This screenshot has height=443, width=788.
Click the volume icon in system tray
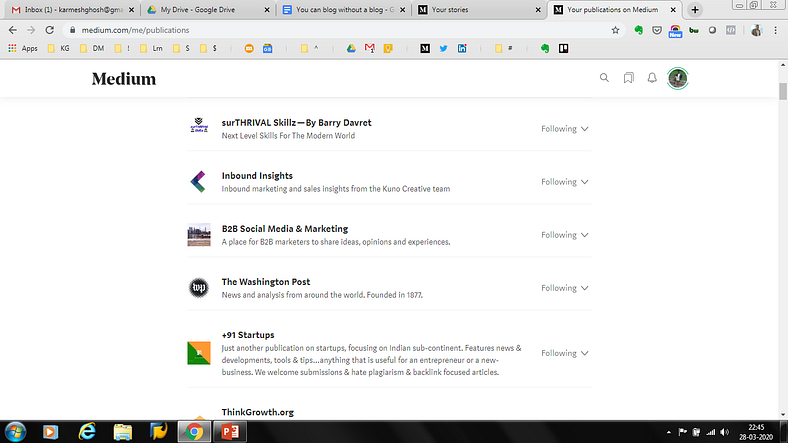pyautogui.click(x=725, y=432)
